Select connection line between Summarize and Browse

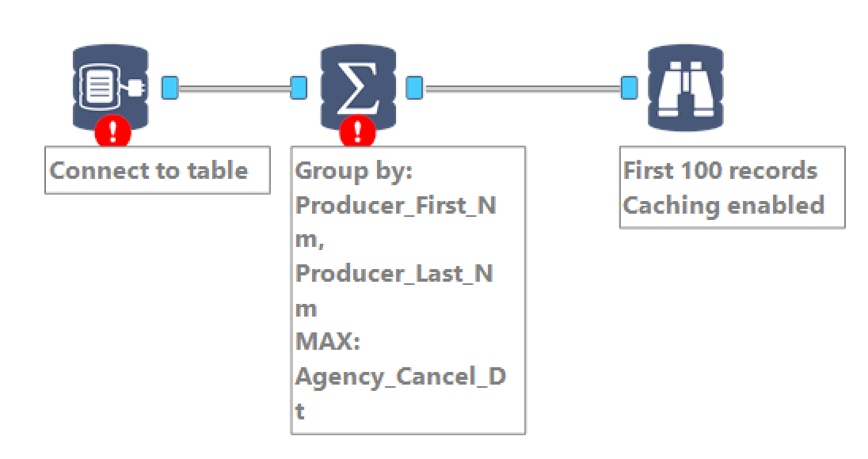coord(521,88)
